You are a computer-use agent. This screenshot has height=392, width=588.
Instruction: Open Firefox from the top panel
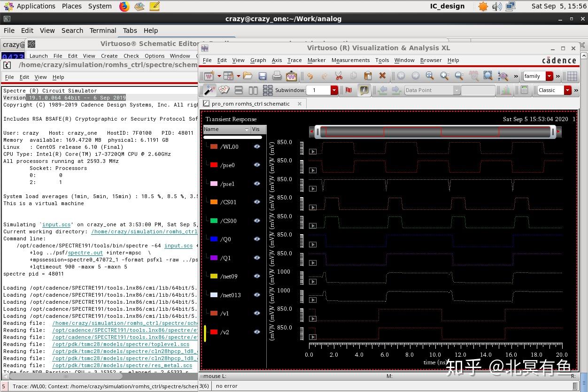click(x=124, y=6)
